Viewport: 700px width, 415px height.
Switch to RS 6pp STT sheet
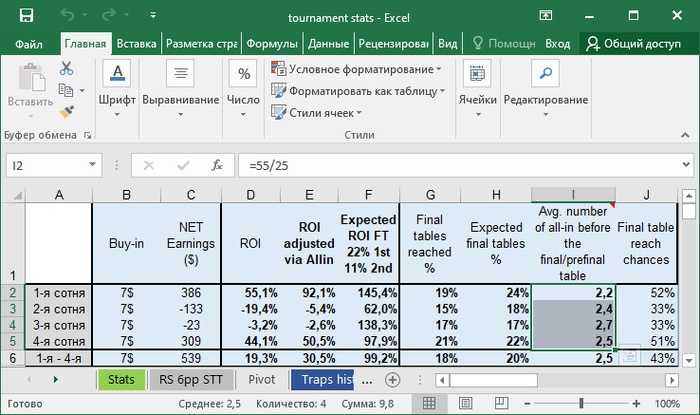(191, 380)
